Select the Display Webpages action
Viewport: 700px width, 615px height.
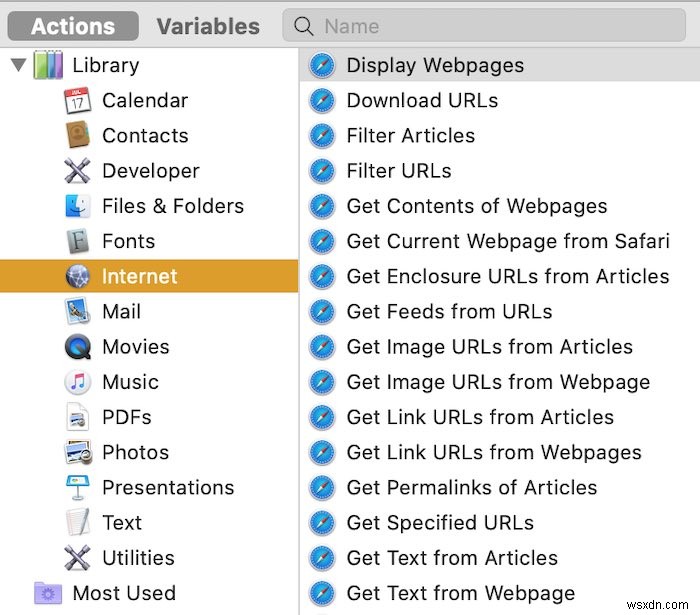pos(500,65)
